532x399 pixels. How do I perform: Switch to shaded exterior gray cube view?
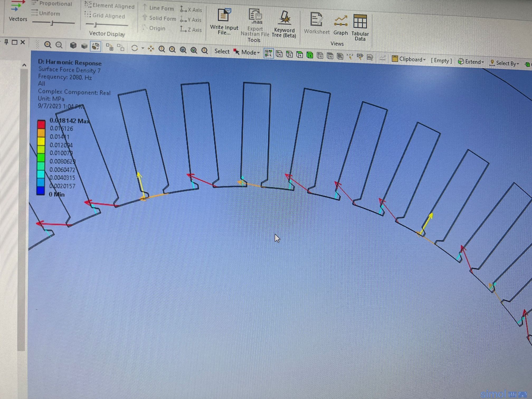tap(84, 46)
